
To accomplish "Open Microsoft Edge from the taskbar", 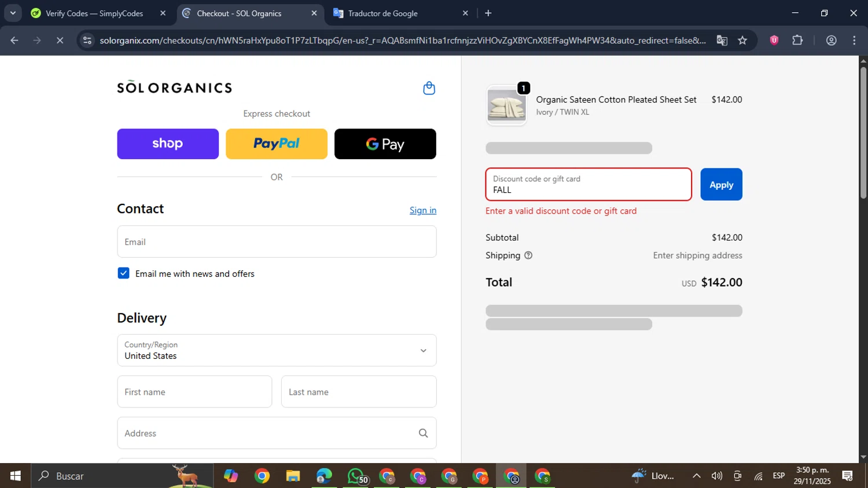I will pos(324,476).
